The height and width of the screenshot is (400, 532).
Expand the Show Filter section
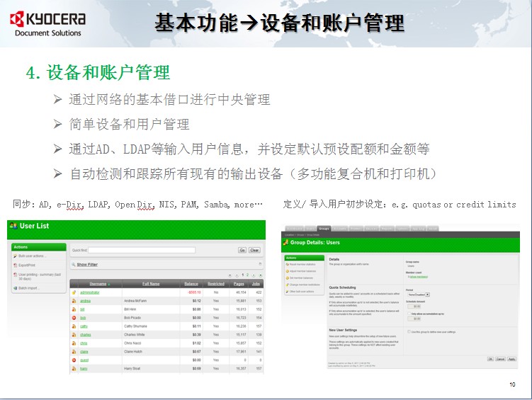pyautogui.click(x=87, y=264)
